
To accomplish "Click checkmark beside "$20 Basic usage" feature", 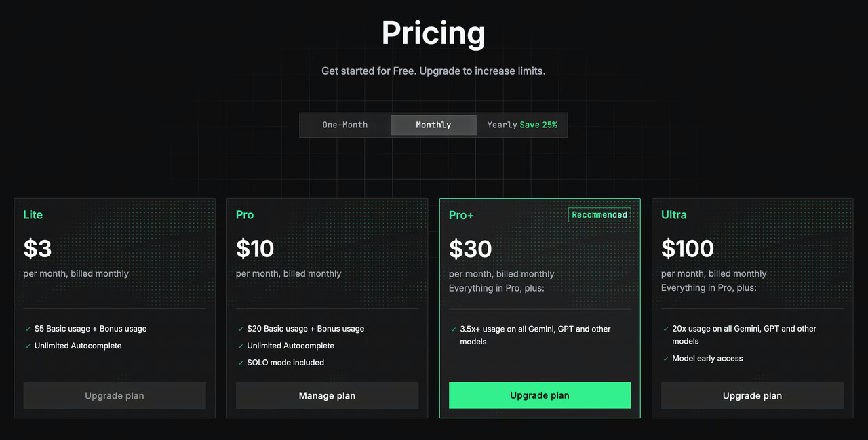I will click(x=240, y=329).
